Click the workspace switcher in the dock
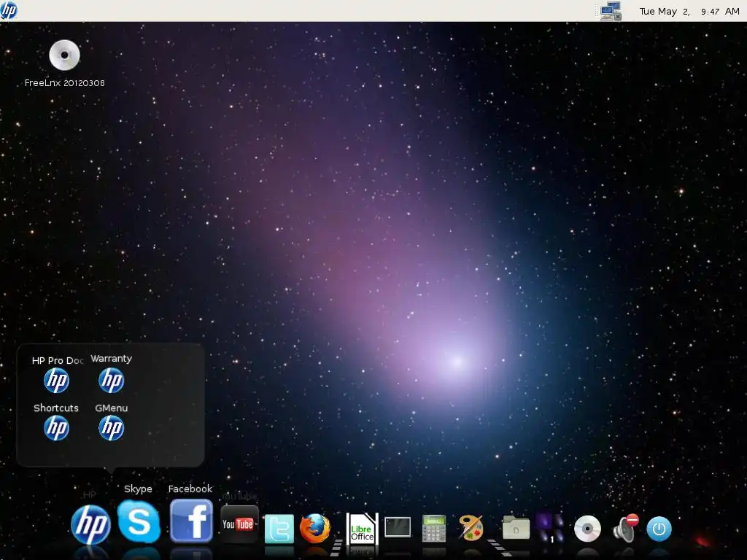Image resolution: width=747 pixels, height=560 pixels. (550, 528)
